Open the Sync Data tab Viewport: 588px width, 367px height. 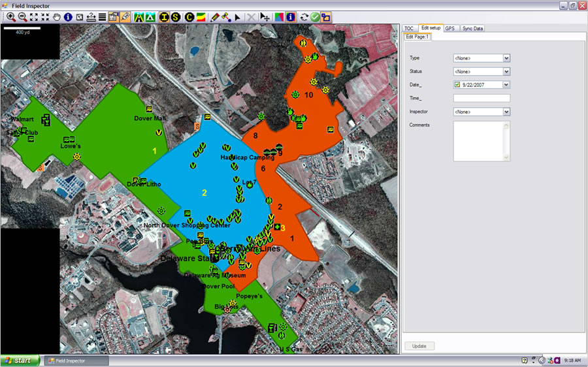click(x=472, y=28)
